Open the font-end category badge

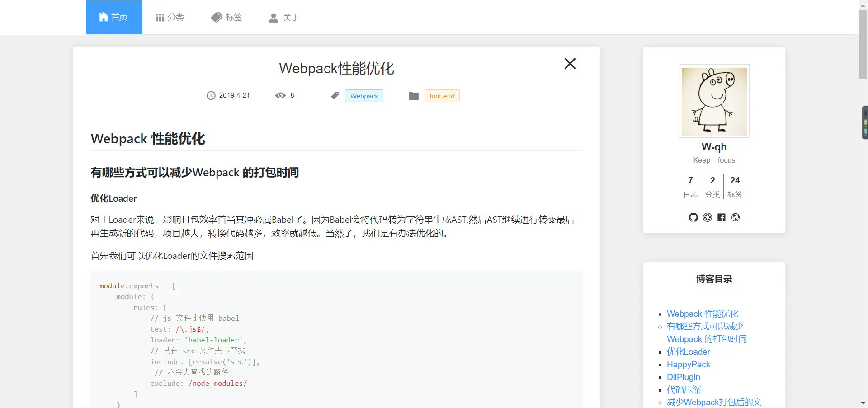442,96
